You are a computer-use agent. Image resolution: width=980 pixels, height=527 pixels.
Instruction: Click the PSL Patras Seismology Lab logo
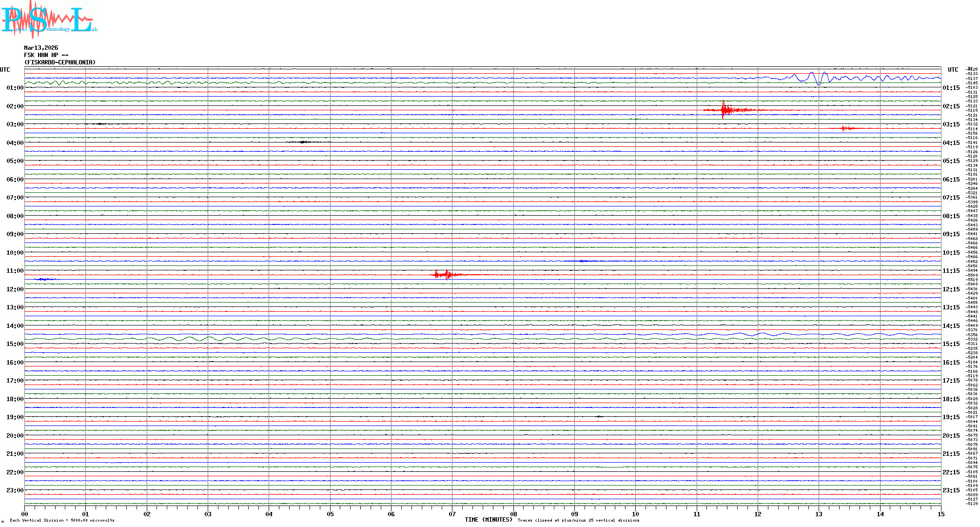click(49, 19)
